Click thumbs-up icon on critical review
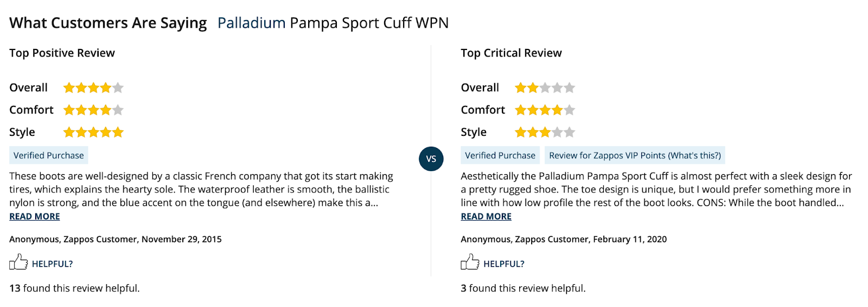868x307 pixels. click(x=470, y=262)
